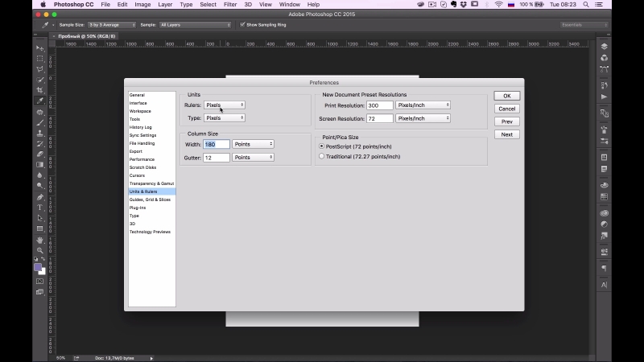Viewport: 644px width, 362px height.
Task: Select the Rectangular Marquee tool
Action: coord(39,59)
